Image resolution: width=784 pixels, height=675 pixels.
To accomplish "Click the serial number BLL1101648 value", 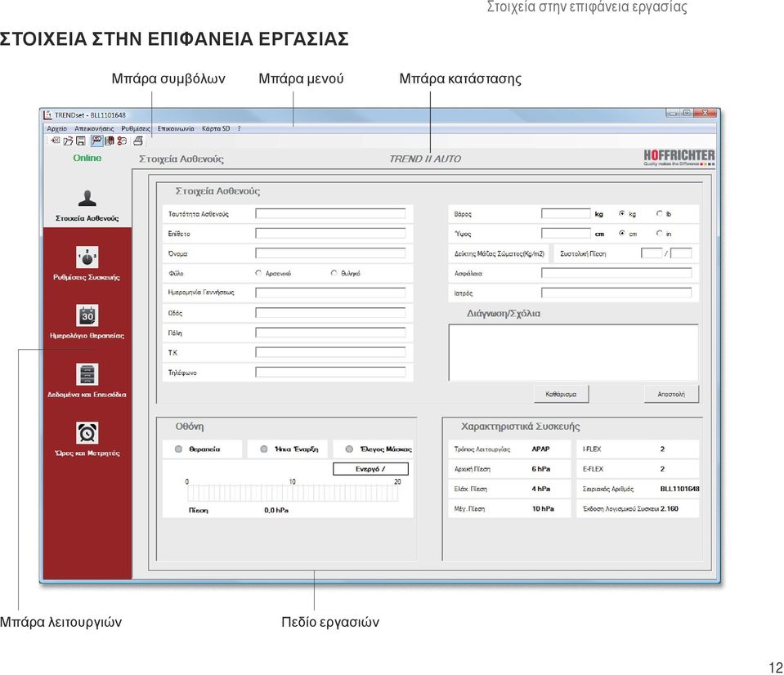I will click(679, 489).
